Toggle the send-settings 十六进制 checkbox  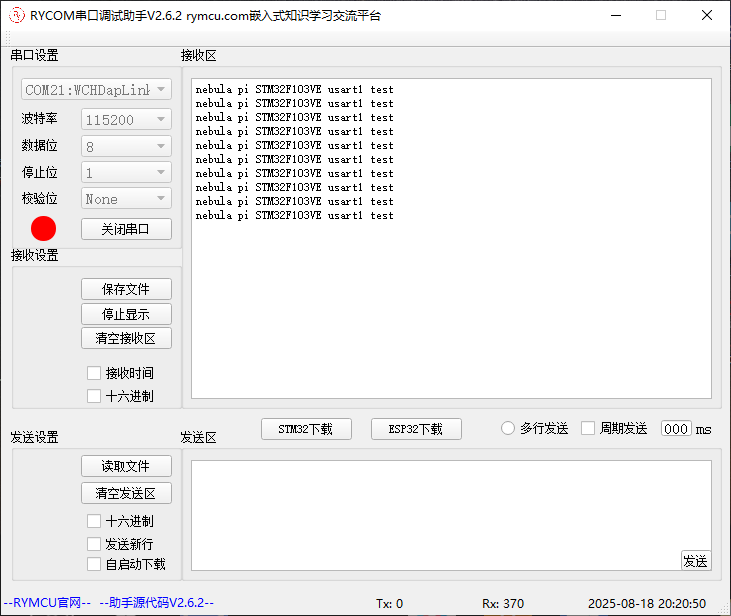pos(94,521)
